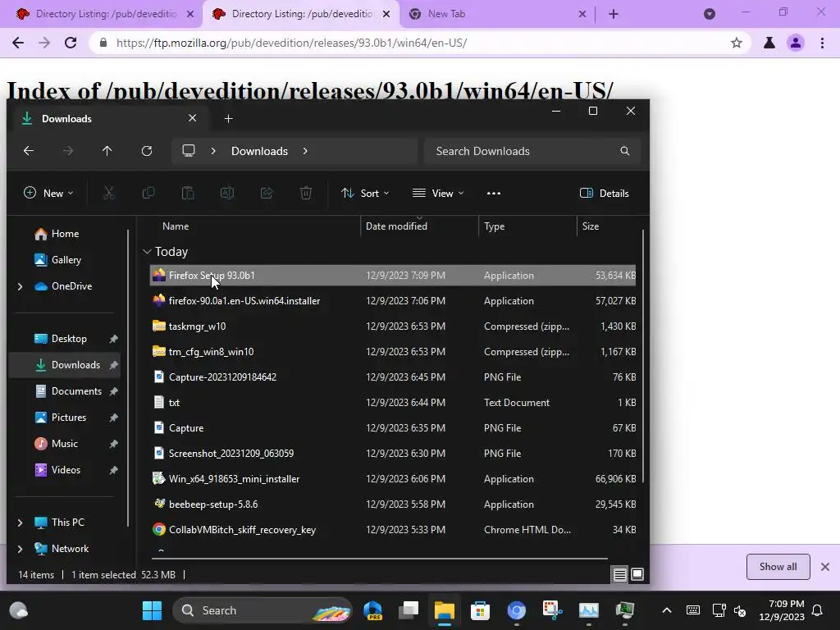This screenshot has height=630, width=840.
Task: Select firefox-90.0a1.en-US.win64.installer file
Action: click(x=393, y=301)
